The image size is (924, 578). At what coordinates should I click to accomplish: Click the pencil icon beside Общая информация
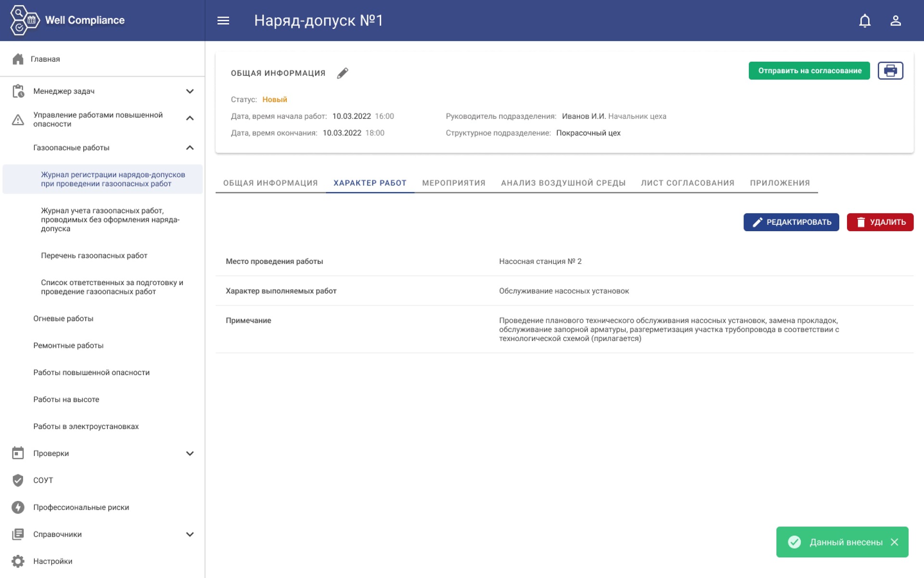(x=342, y=73)
